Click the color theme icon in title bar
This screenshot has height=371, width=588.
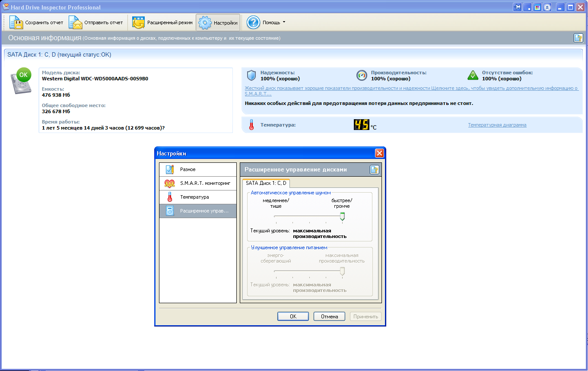coord(537,7)
